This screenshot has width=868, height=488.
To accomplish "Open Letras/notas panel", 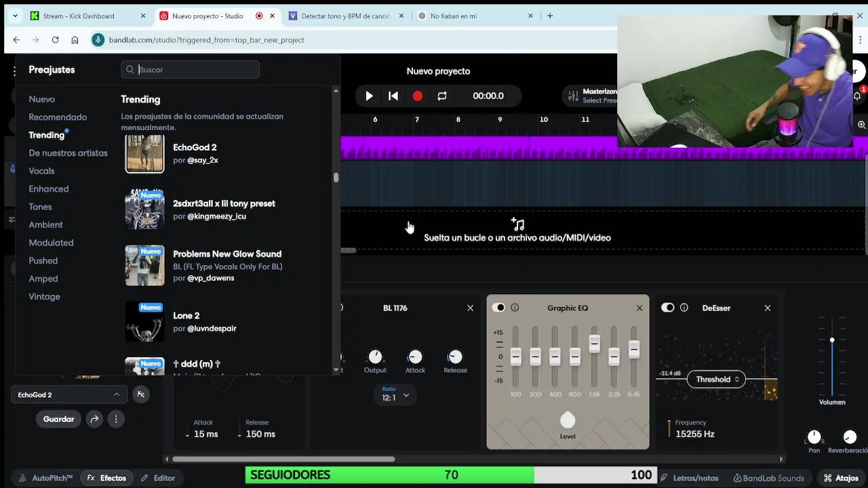I will click(688, 478).
